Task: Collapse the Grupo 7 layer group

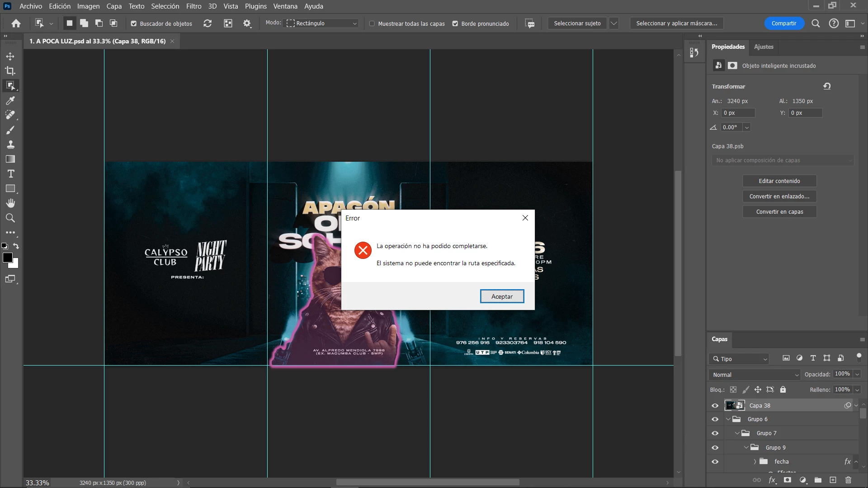Action: click(x=737, y=433)
